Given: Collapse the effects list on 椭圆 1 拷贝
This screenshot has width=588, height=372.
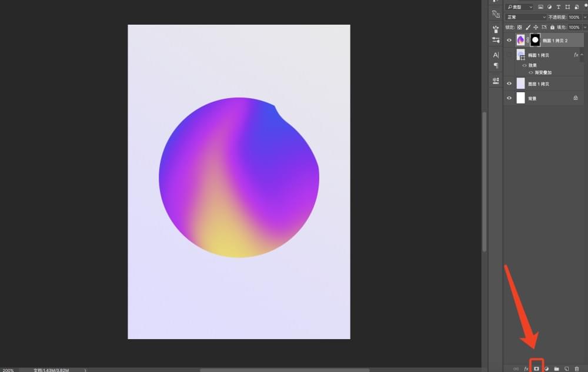Looking at the screenshot, I should [x=583, y=55].
